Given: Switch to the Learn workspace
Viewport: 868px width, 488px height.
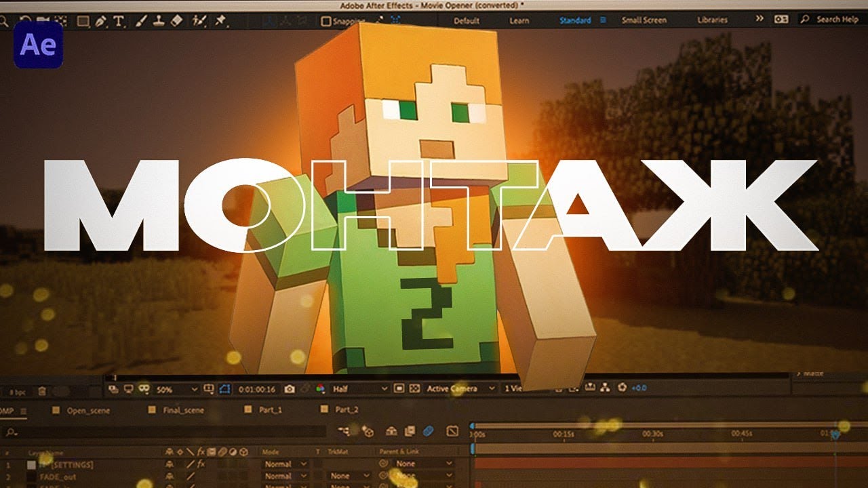Looking at the screenshot, I should 519,20.
